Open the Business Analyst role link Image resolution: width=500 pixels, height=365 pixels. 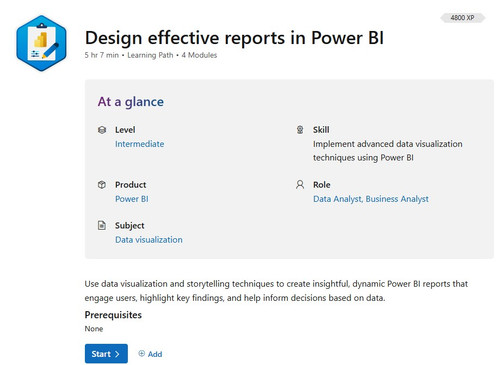pos(397,199)
